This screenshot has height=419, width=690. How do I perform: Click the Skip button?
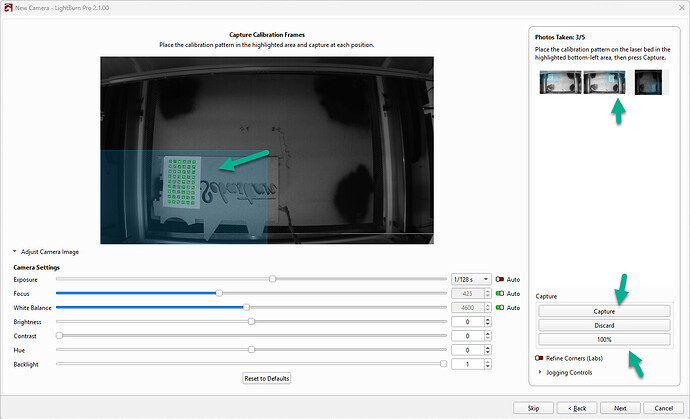533,408
